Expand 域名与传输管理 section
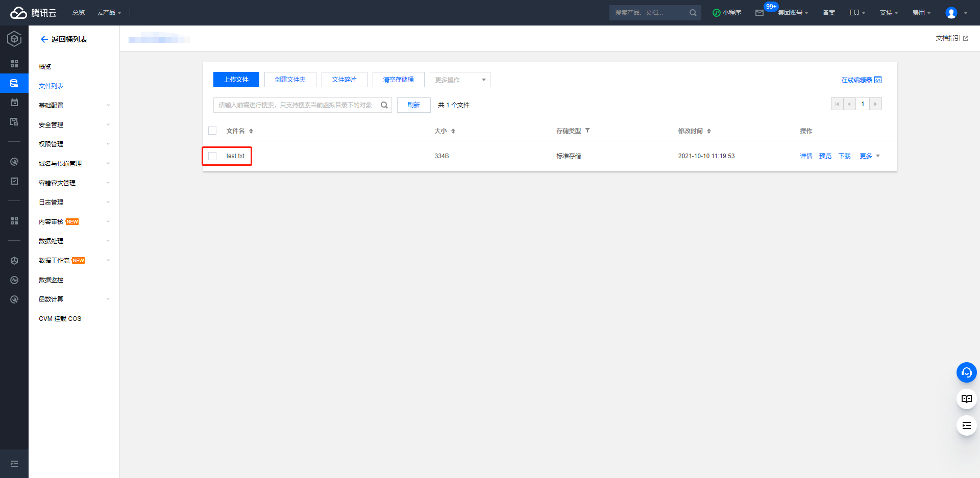 tap(74, 164)
